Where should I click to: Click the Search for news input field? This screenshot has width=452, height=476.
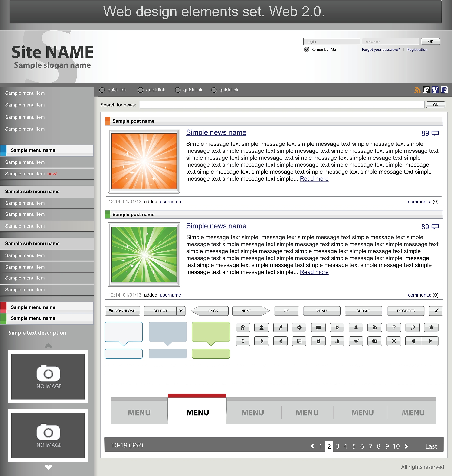point(282,105)
